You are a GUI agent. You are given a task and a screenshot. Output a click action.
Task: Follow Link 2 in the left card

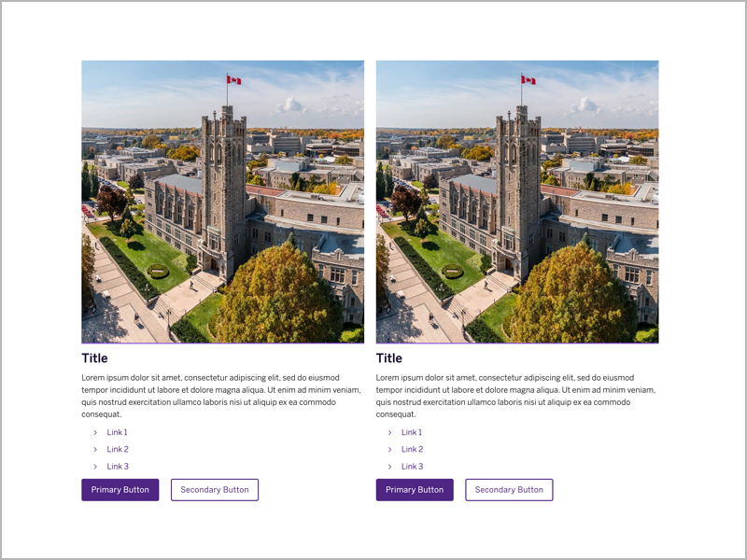pos(118,450)
